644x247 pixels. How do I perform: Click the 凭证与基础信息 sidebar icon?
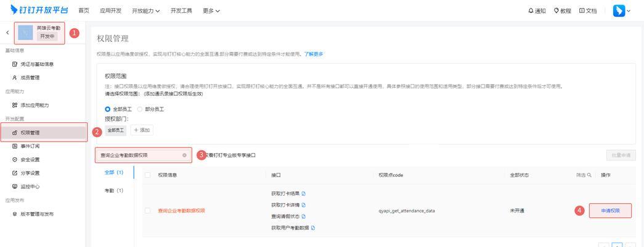point(15,64)
